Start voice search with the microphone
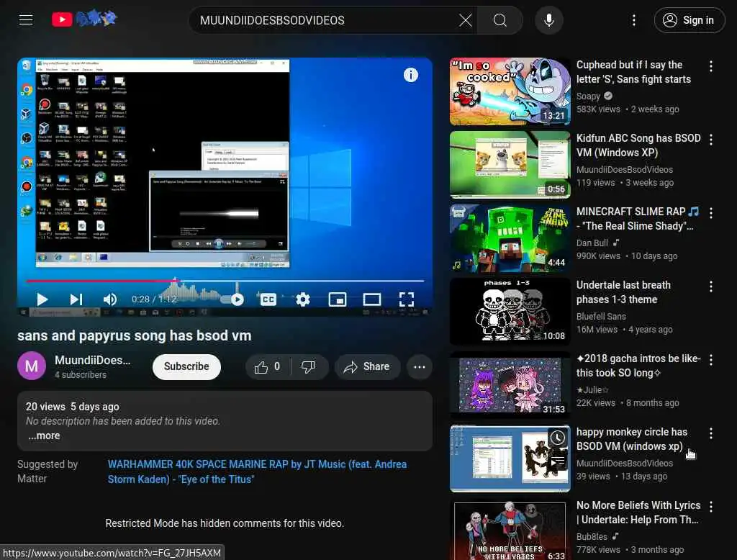Screen dimensions: 737x560 click(x=549, y=20)
